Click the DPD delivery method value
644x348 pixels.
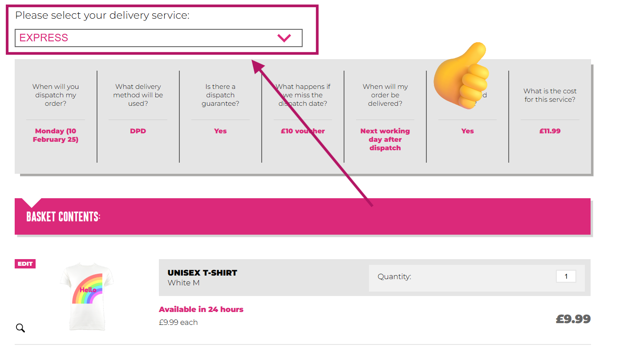coord(138,131)
